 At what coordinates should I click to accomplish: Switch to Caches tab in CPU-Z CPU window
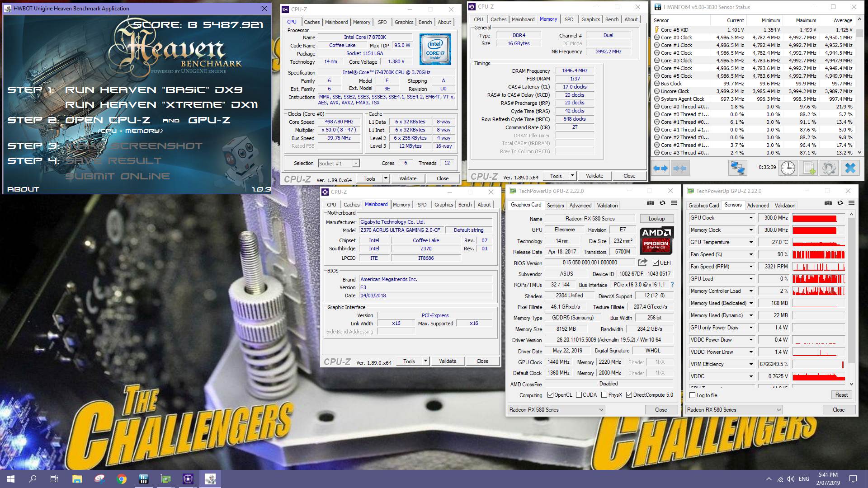coord(312,22)
